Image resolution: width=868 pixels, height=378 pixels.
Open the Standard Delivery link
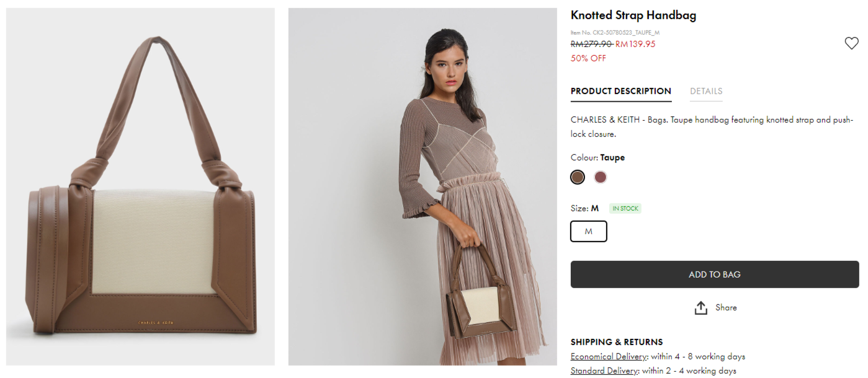click(x=604, y=371)
